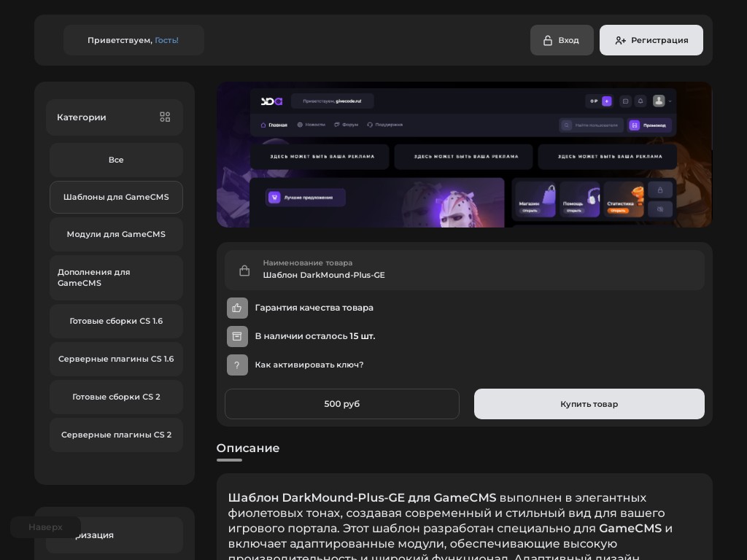Open Дополнения для GameCMS category

point(116,277)
